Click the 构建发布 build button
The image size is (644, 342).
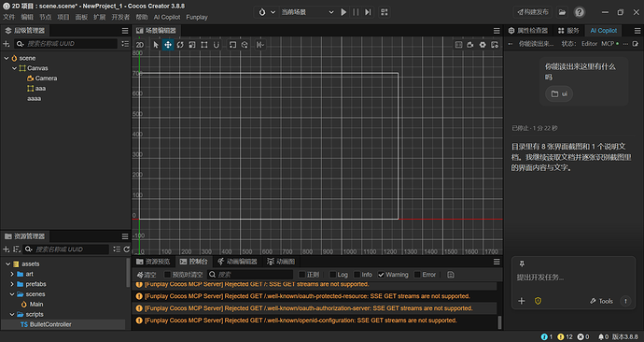pyautogui.click(x=533, y=12)
